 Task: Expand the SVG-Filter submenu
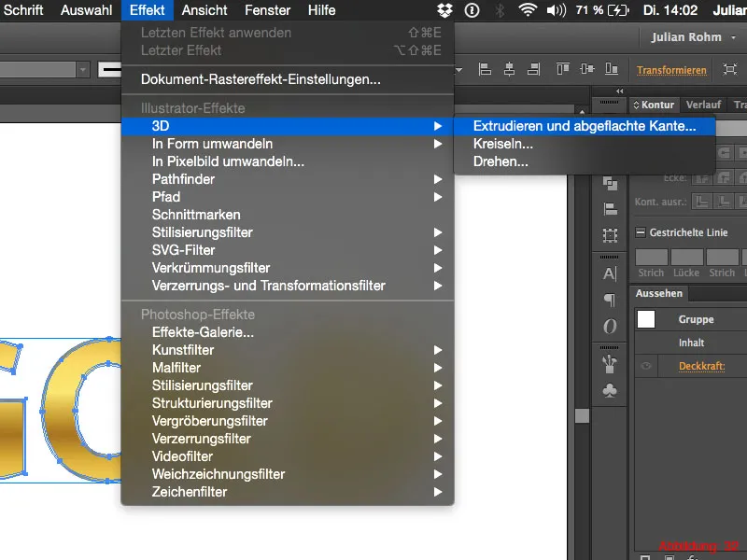click(288, 250)
